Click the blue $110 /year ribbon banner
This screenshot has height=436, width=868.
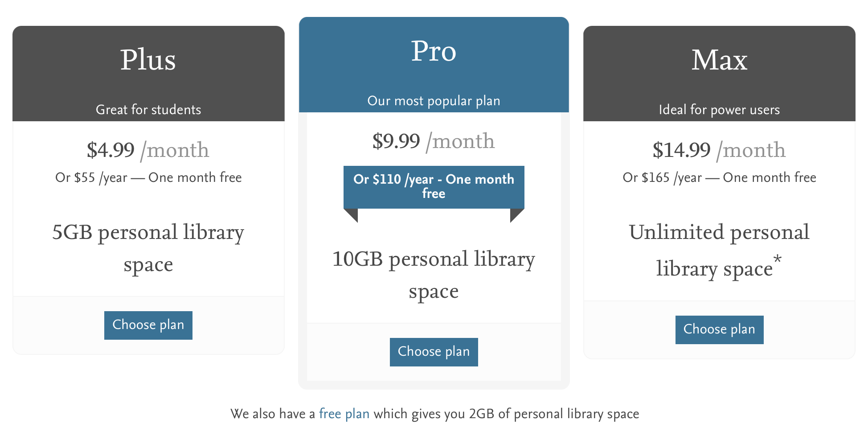(x=434, y=186)
